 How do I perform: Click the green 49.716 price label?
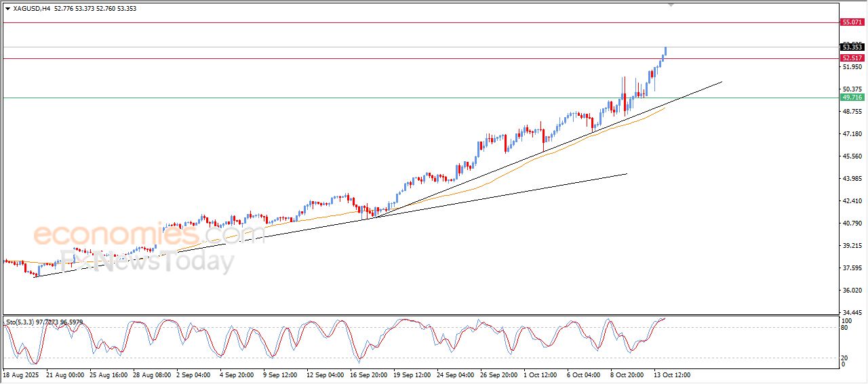852,98
